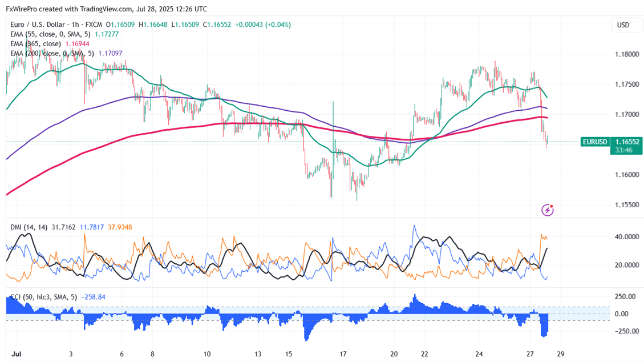This screenshot has height=362, width=644.
Task: Click the EMA 200 value 1.17097
Action: pos(110,53)
